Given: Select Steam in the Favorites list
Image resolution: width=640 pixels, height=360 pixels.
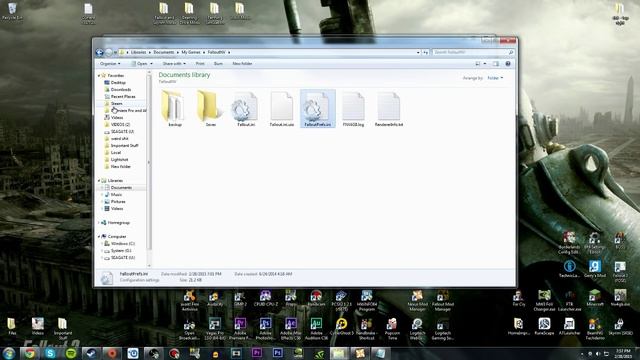Looking at the screenshot, I should point(116,103).
